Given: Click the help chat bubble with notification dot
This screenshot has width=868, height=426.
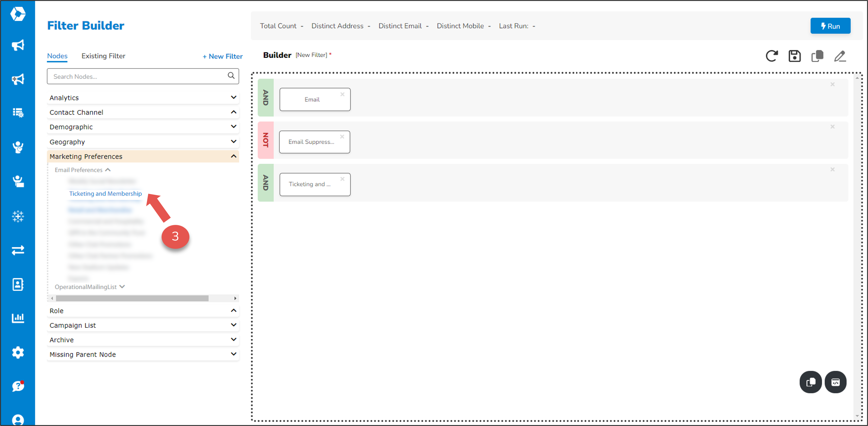Looking at the screenshot, I should [18, 386].
